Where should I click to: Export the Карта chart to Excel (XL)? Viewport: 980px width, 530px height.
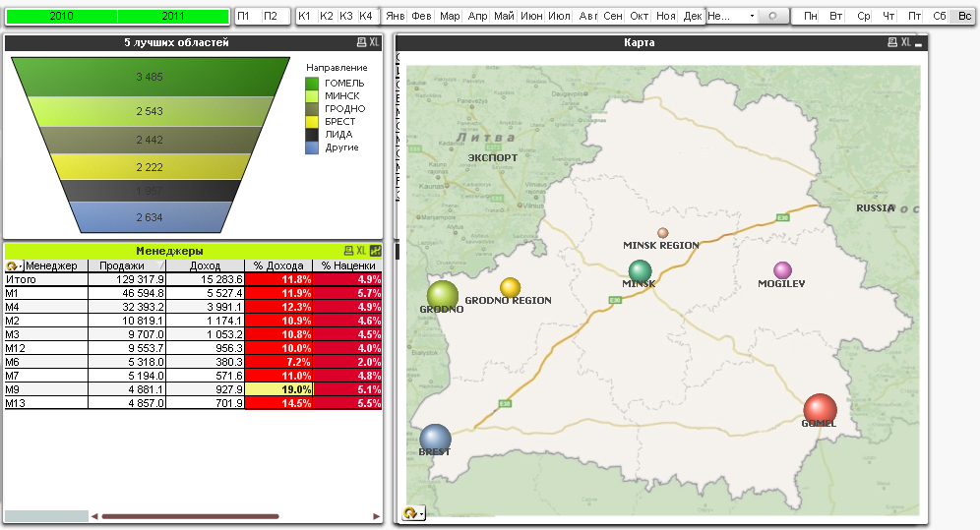pyautogui.click(x=905, y=42)
